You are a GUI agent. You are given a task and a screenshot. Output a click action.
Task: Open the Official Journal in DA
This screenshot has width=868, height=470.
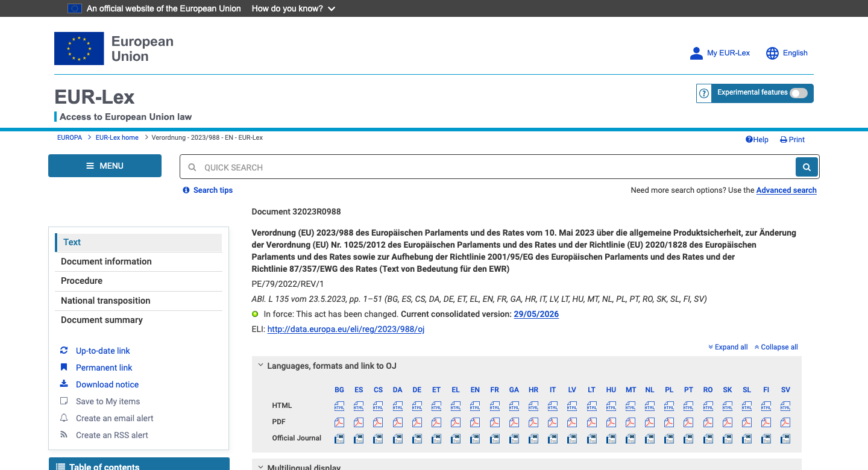(x=398, y=439)
